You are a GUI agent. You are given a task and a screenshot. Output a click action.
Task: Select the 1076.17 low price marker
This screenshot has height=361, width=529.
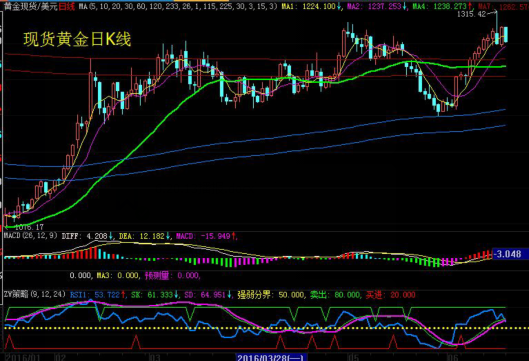[29, 227]
